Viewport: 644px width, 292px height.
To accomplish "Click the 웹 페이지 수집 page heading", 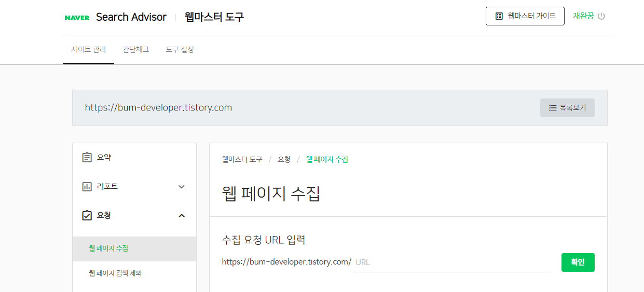I will pos(271,193).
